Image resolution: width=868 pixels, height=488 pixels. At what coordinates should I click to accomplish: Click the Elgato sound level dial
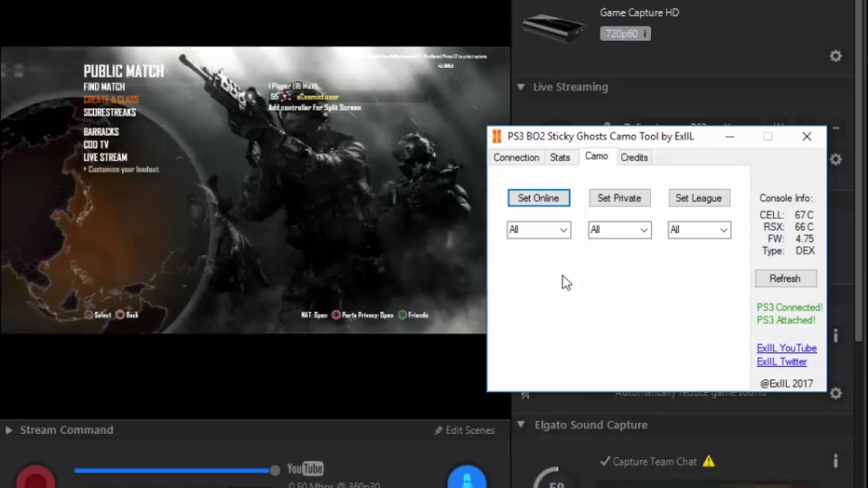click(556, 478)
